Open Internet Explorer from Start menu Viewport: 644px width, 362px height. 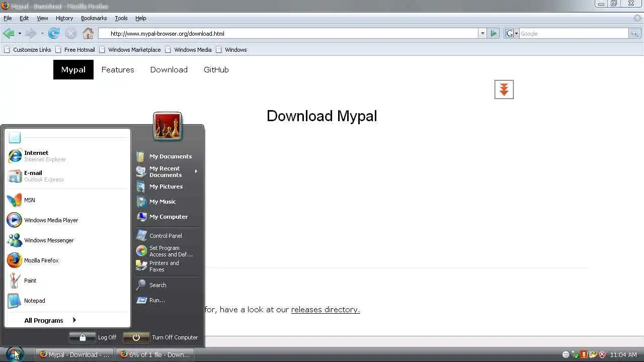67,156
